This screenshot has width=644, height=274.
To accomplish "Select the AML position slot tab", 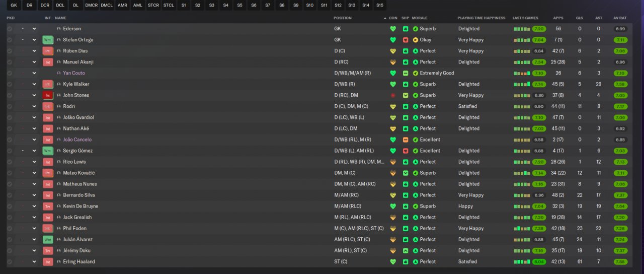I will (x=138, y=5).
